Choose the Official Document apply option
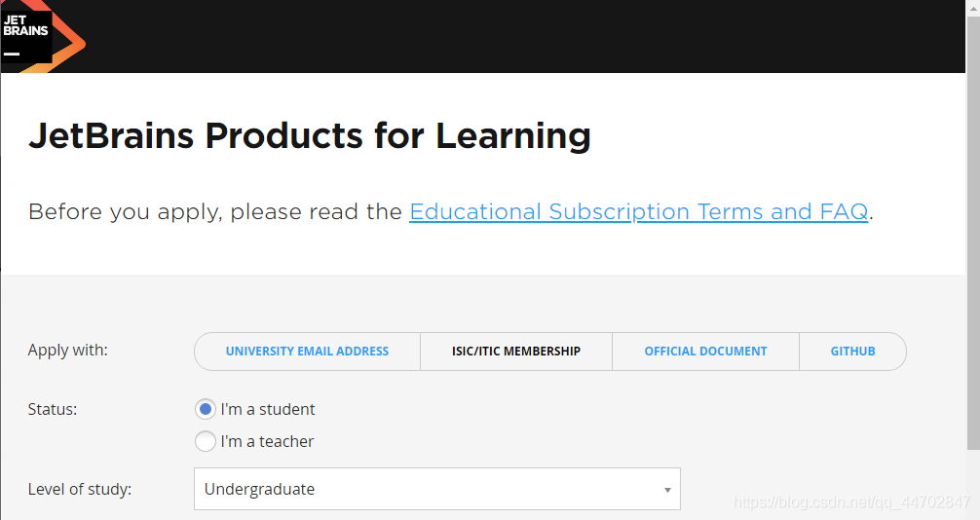The width and height of the screenshot is (980, 520). coord(705,352)
